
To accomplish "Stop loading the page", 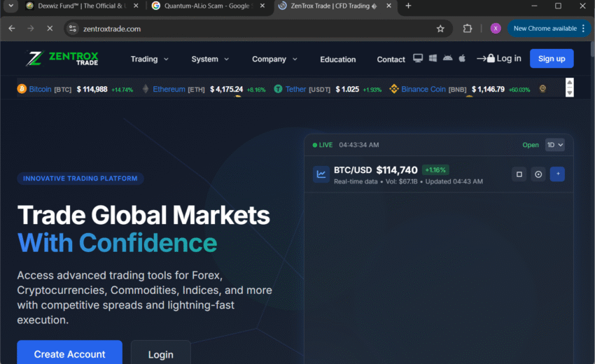I will click(x=50, y=29).
